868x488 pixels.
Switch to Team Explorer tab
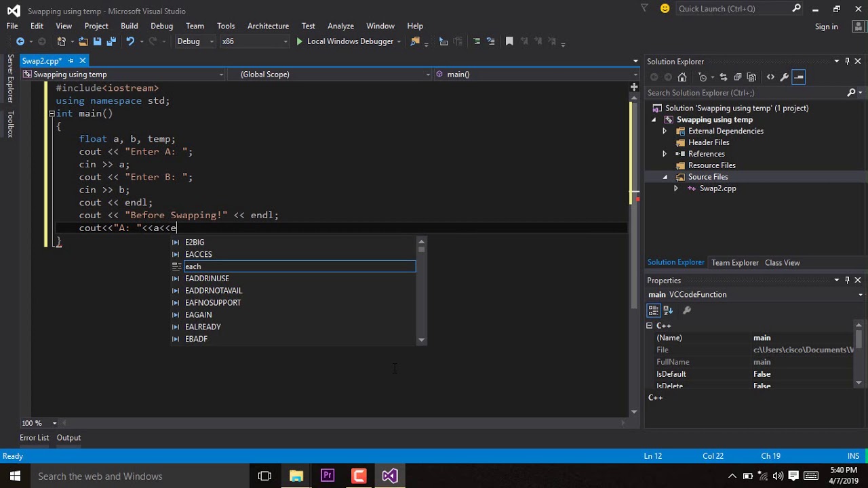click(x=735, y=263)
